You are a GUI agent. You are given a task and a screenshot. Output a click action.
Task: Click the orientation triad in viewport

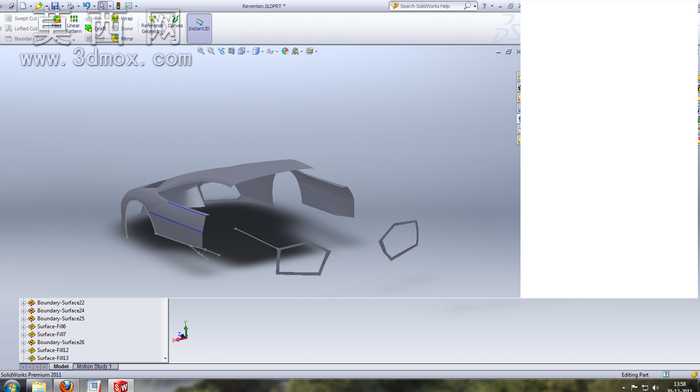(182, 333)
